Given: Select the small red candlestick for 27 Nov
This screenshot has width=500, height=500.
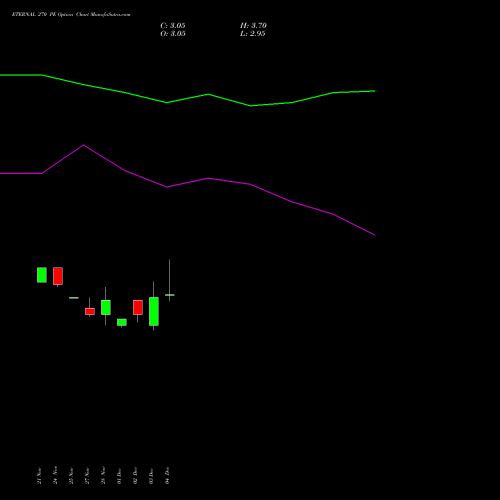Looking at the screenshot, I should 90,311.
